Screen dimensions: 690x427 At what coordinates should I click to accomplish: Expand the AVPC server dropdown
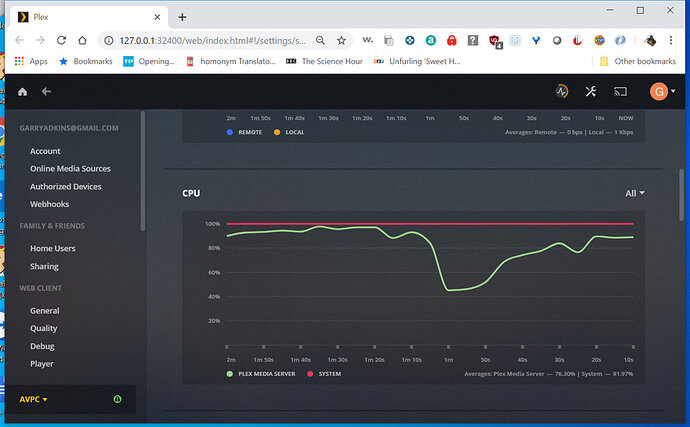pyautogui.click(x=33, y=399)
